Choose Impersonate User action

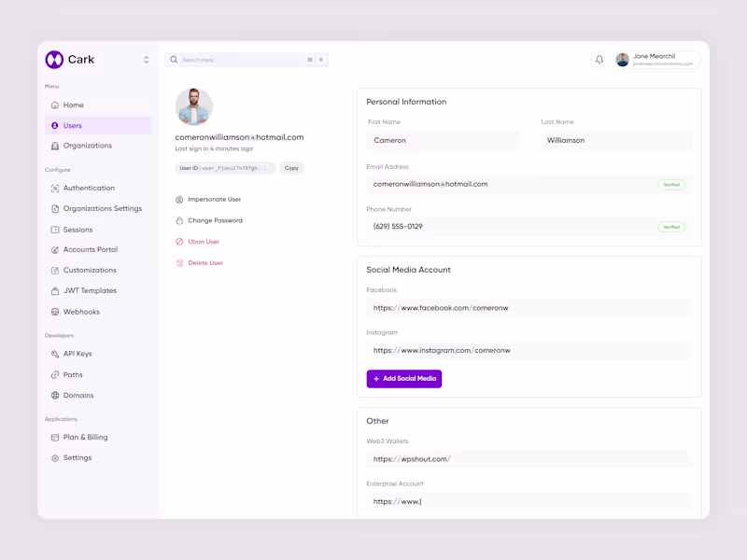coord(208,200)
